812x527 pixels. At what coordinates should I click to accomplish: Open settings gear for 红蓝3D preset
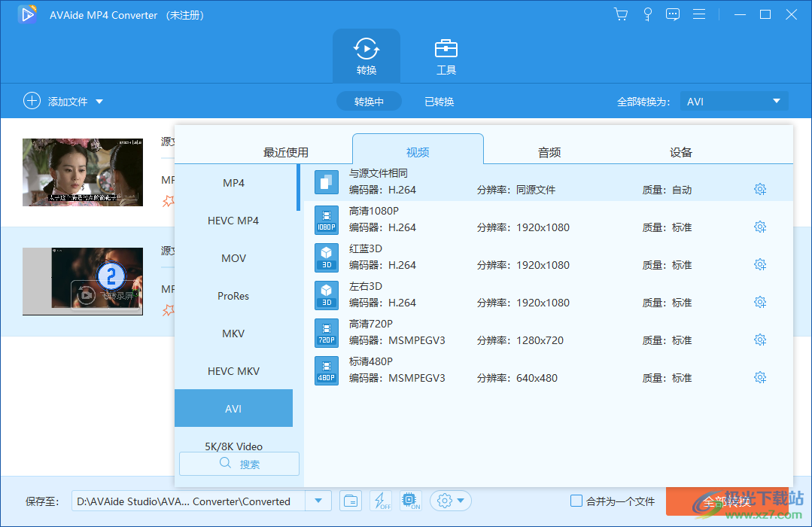pyautogui.click(x=759, y=265)
